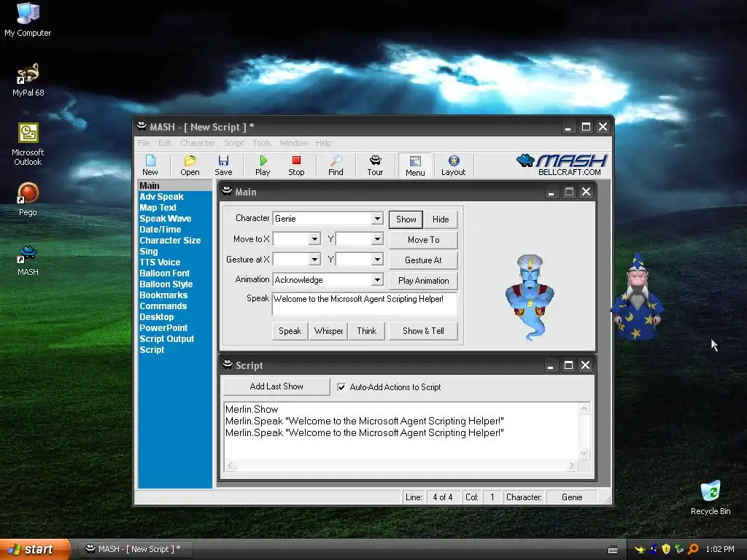Open the Move to X dropdown

pos(314,239)
